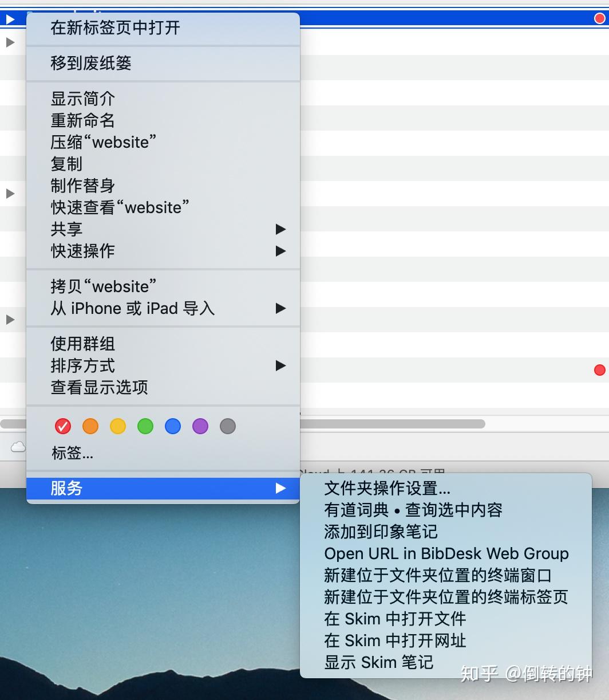
Task: Select Open URL in BibDesk Web Group
Action: coord(446,553)
